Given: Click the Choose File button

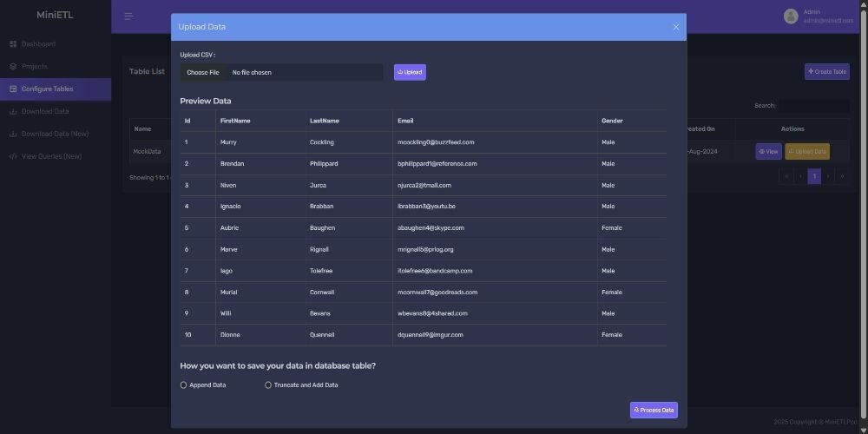Looking at the screenshot, I should click(203, 73).
